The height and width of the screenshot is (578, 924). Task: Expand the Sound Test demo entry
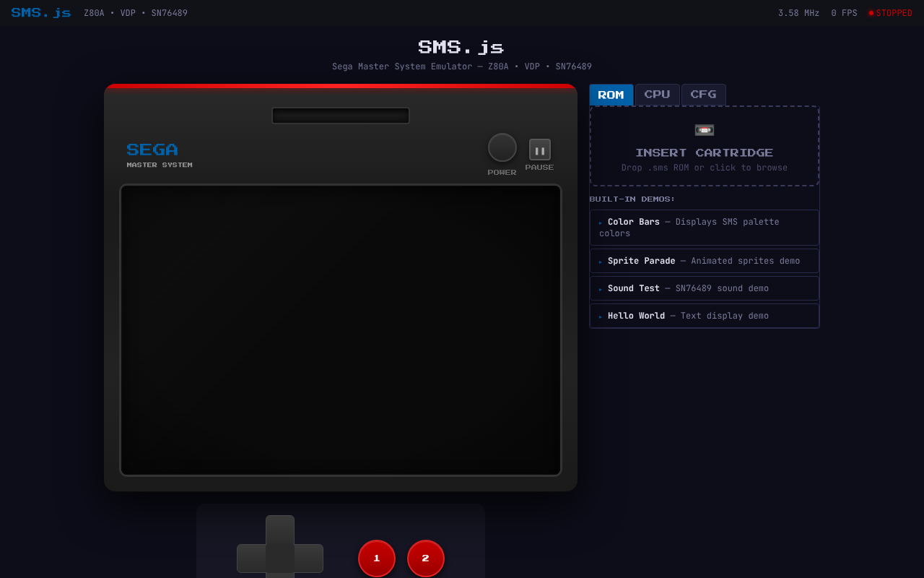click(704, 288)
